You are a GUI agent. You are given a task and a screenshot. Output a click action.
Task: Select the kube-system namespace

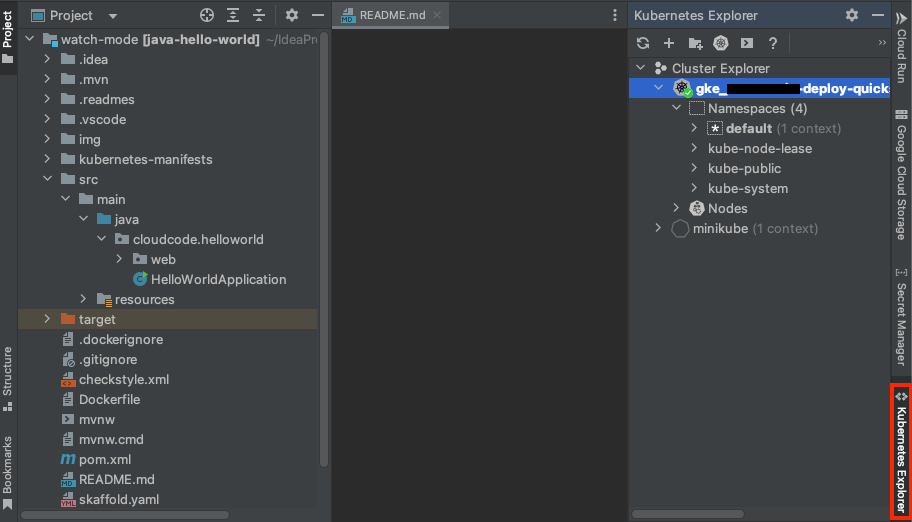tap(747, 188)
